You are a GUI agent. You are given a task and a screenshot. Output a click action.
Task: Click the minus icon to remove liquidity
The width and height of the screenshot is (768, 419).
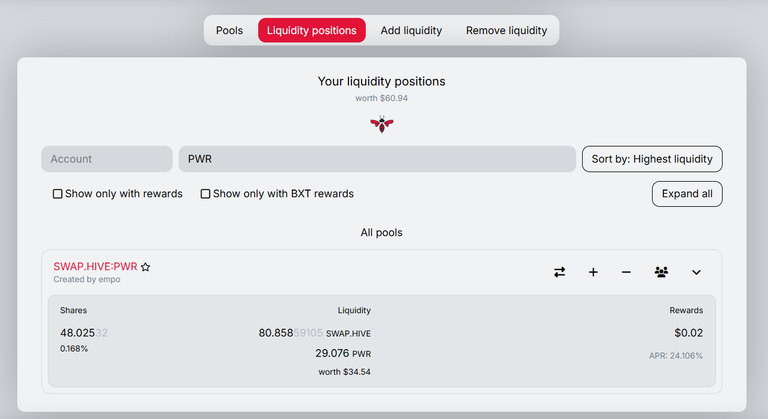click(626, 272)
